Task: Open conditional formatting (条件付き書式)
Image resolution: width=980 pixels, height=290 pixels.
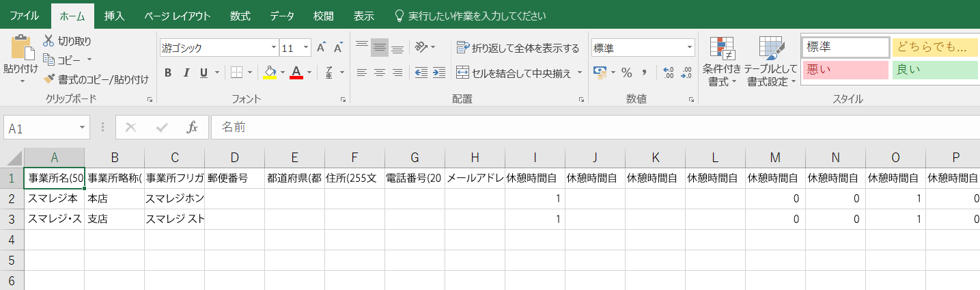Action: (x=722, y=62)
